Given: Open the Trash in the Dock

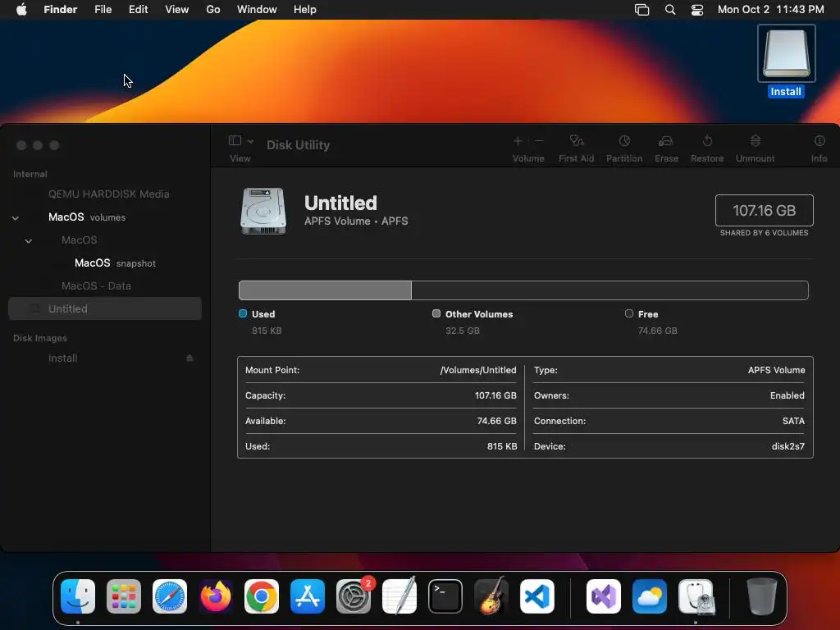Looking at the screenshot, I should click(x=762, y=596).
